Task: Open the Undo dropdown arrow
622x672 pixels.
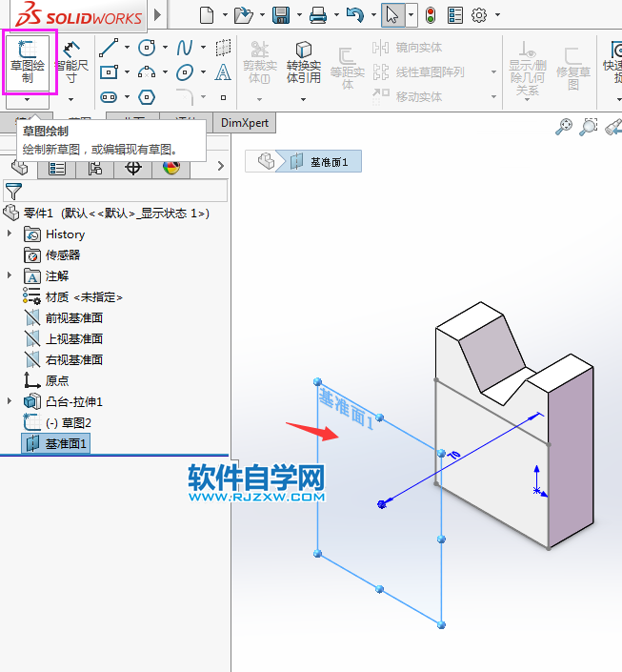Action: point(373,15)
